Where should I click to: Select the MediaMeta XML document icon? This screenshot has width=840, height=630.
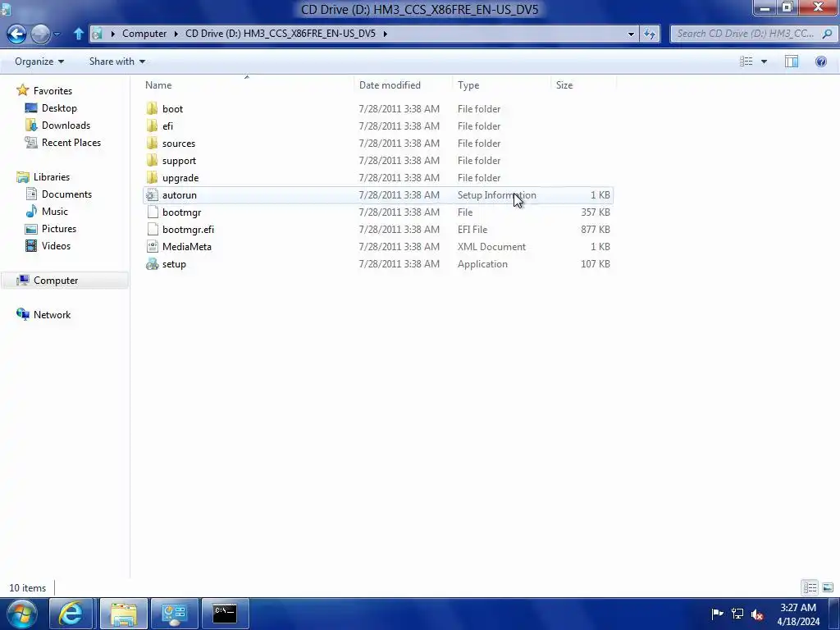pyautogui.click(x=153, y=246)
